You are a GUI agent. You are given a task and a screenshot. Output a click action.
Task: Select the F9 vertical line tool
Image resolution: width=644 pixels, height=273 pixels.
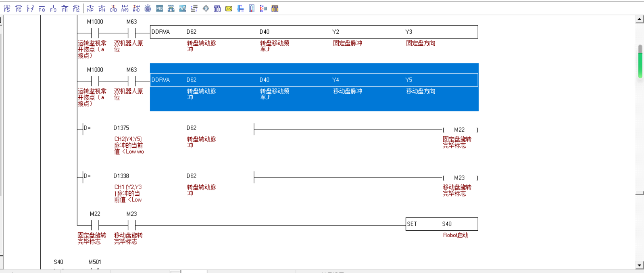[53, 8]
